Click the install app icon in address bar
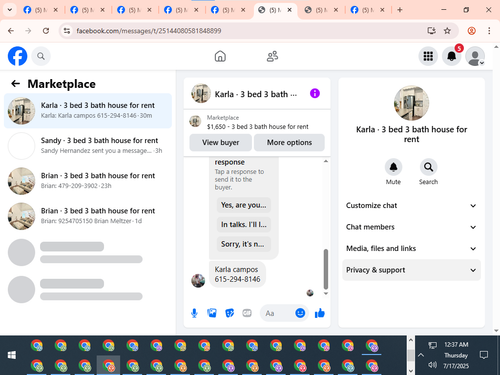500x375 pixels. tap(432, 31)
